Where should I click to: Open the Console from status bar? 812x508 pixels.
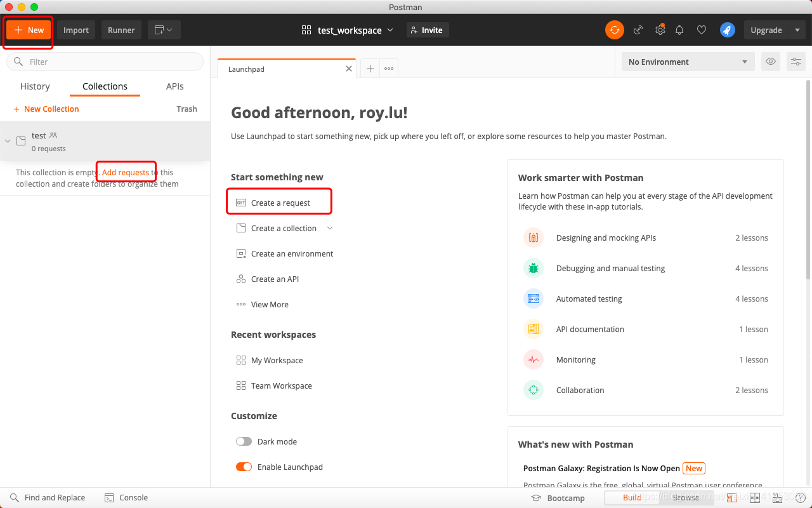(126, 498)
